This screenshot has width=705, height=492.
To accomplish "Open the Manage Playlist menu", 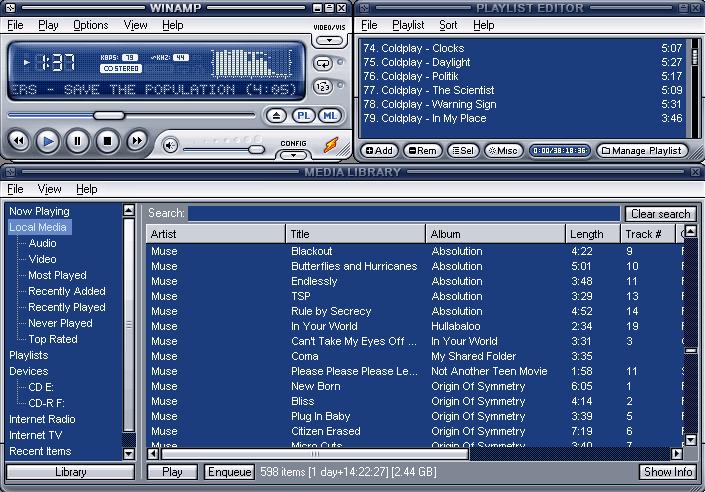I will 642,151.
